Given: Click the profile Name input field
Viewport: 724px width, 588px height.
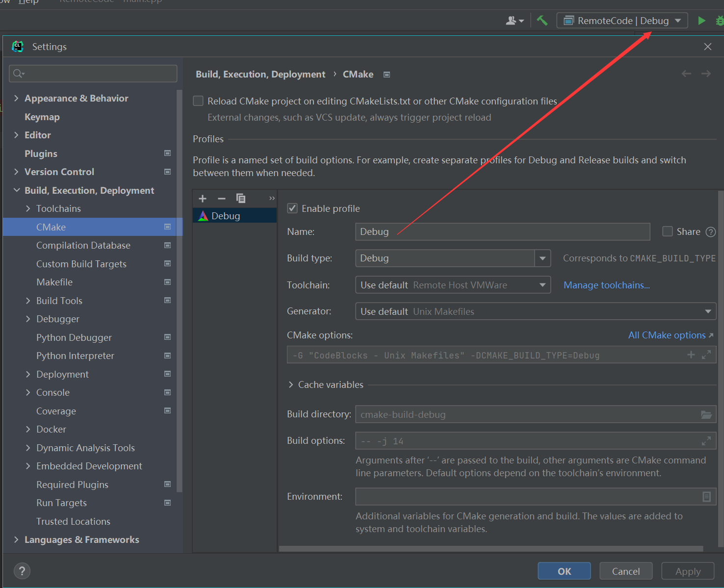Looking at the screenshot, I should point(503,231).
